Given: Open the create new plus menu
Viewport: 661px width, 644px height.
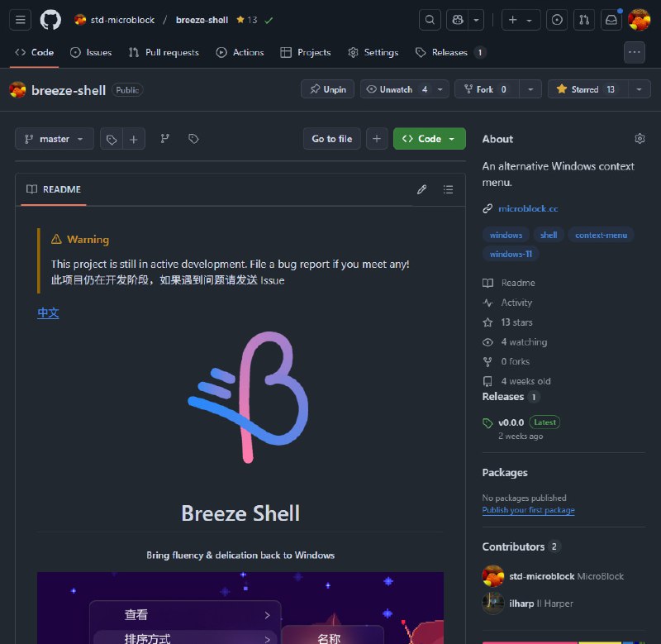Looking at the screenshot, I should (x=521, y=20).
